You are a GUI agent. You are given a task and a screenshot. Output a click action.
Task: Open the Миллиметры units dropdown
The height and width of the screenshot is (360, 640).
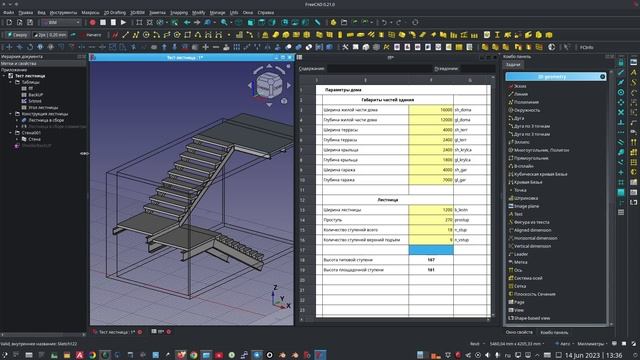(592, 344)
